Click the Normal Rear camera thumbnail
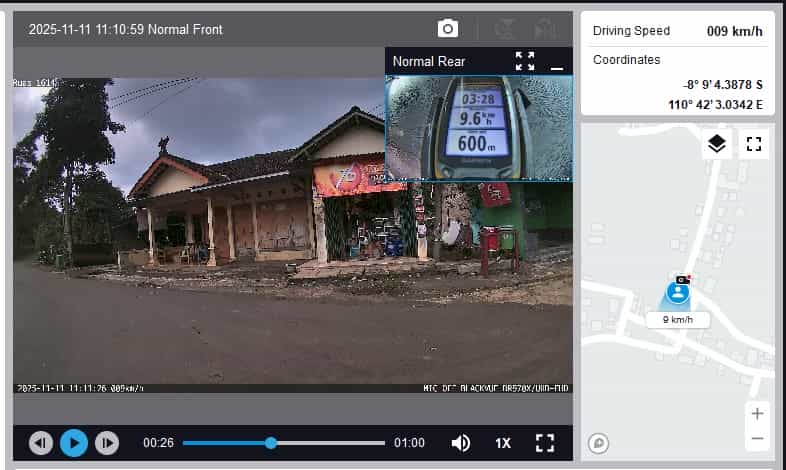 click(478, 128)
